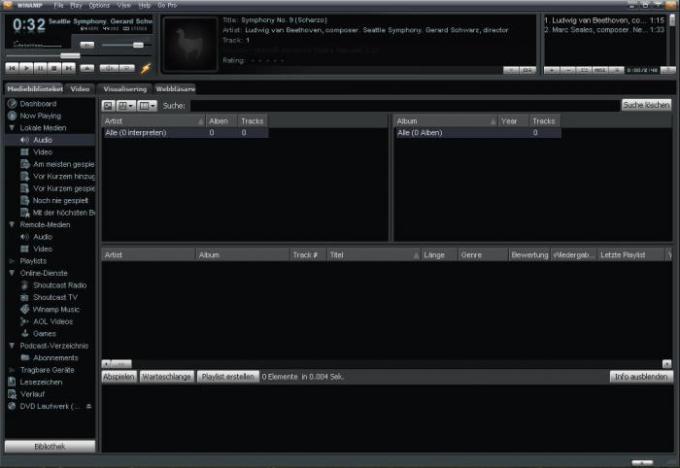Click the lightning bolt icon

pyautogui.click(x=146, y=68)
